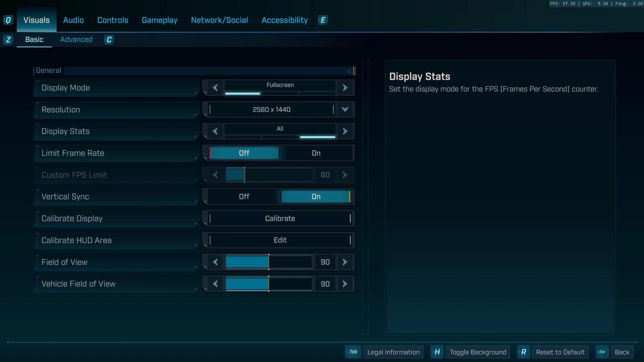Open the Resolution dropdown
The width and height of the screenshot is (644, 362).
pos(345,109)
